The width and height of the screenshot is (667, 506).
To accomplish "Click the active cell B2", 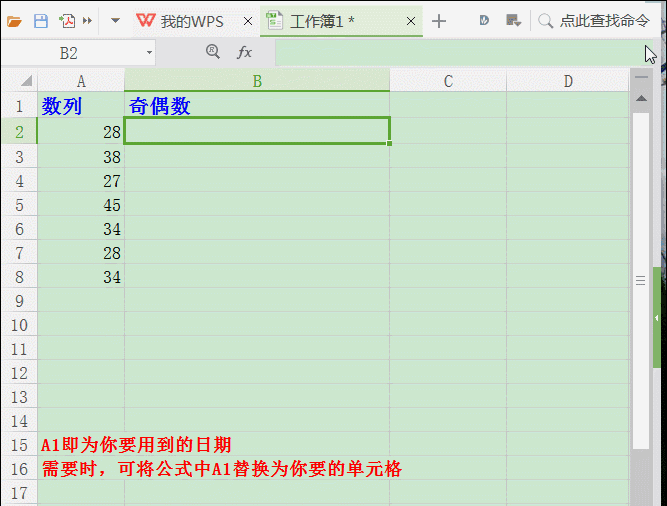I will click(x=257, y=131).
